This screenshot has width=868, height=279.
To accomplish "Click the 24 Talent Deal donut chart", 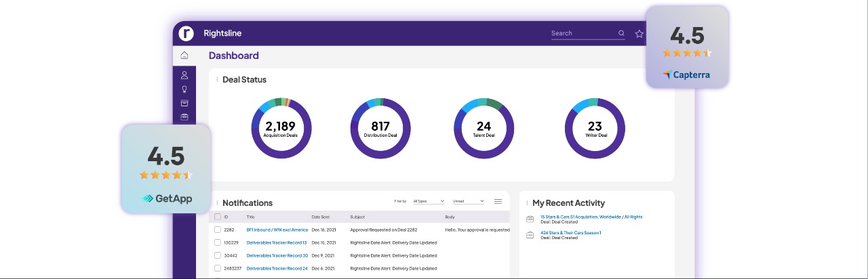I will pos(484,128).
